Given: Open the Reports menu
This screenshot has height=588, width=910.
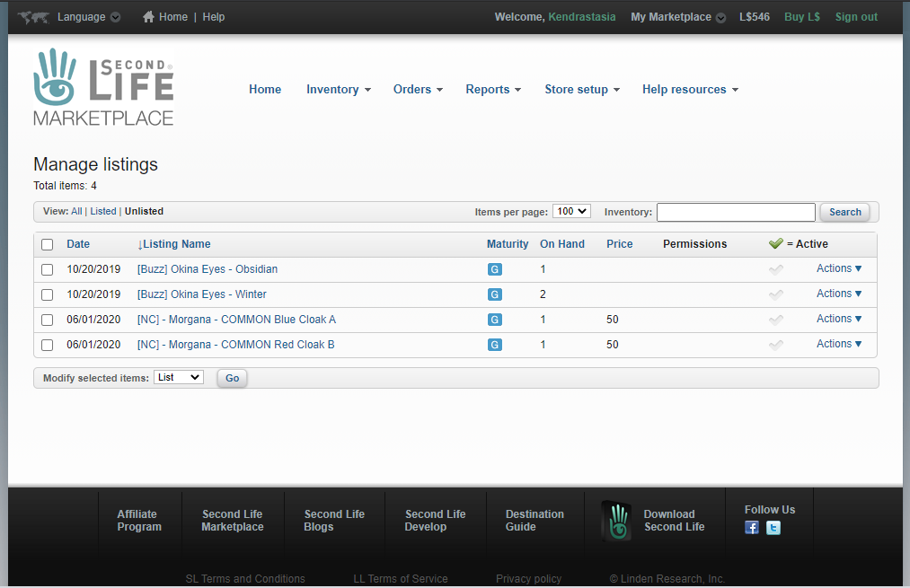Looking at the screenshot, I should pyautogui.click(x=493, y=89).
